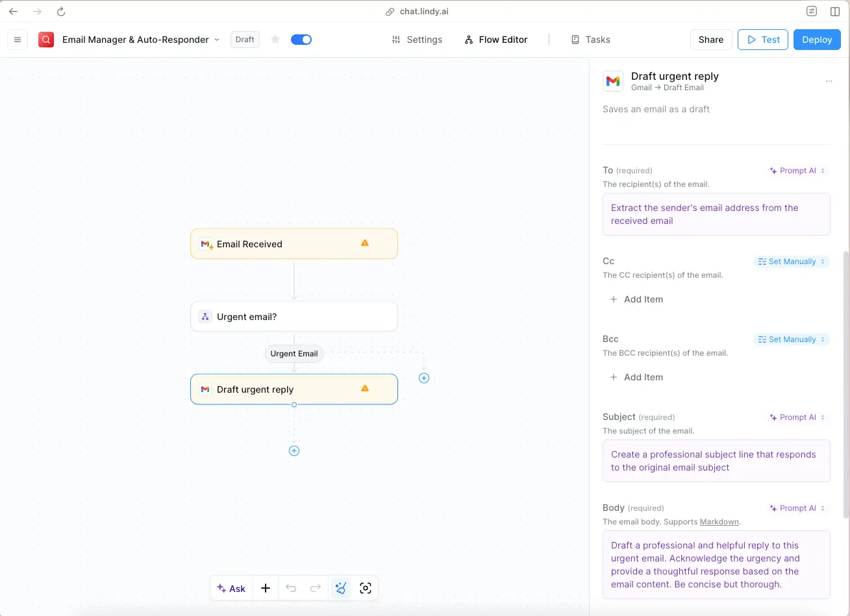
Task: Star the agent as favorite
Action: (x=275, y=40)
